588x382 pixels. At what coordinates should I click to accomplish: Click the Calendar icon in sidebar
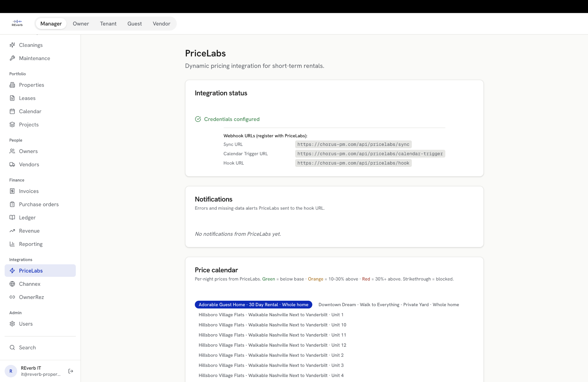coord(12,111)
